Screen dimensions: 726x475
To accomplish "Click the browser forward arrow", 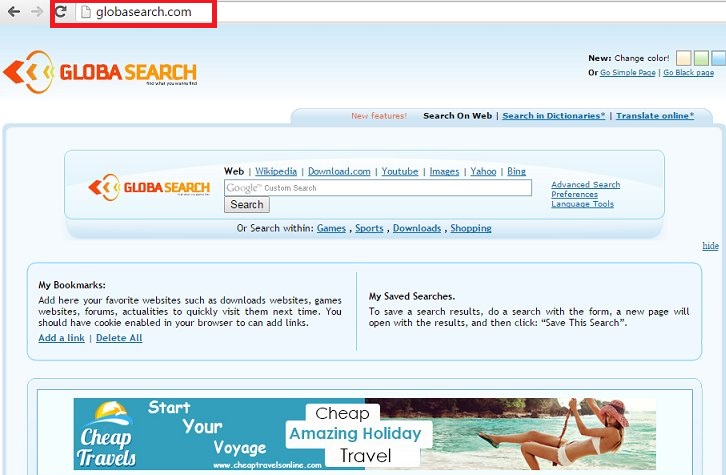I will [x=37, y=12].
